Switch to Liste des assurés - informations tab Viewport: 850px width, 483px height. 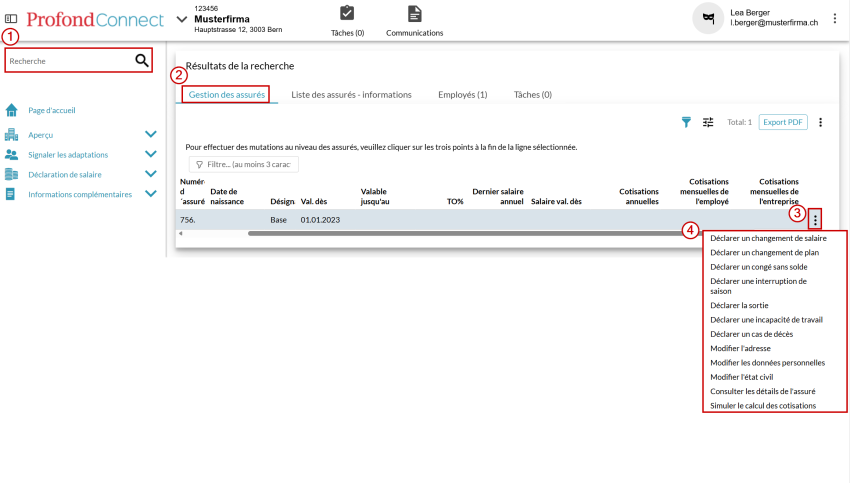click(351, 95)
